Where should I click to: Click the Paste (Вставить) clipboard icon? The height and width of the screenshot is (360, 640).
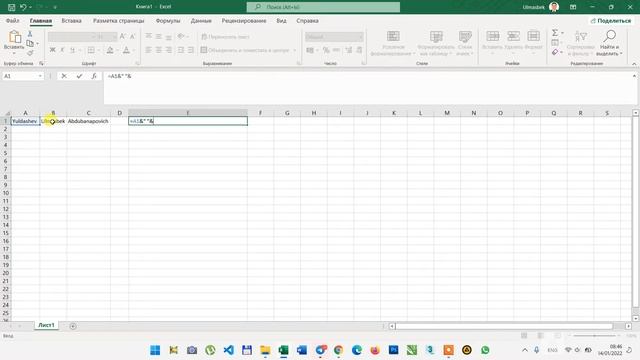(15, 36)
